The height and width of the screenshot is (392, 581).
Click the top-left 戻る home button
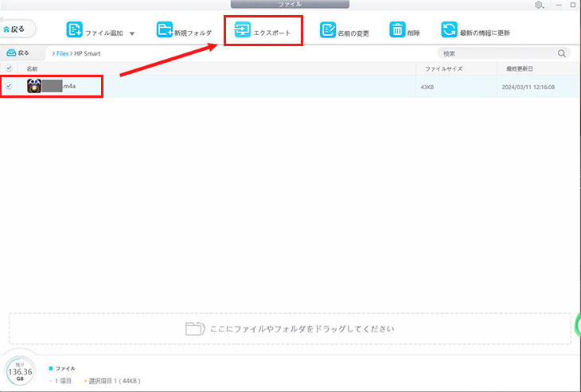pos(16,29)
